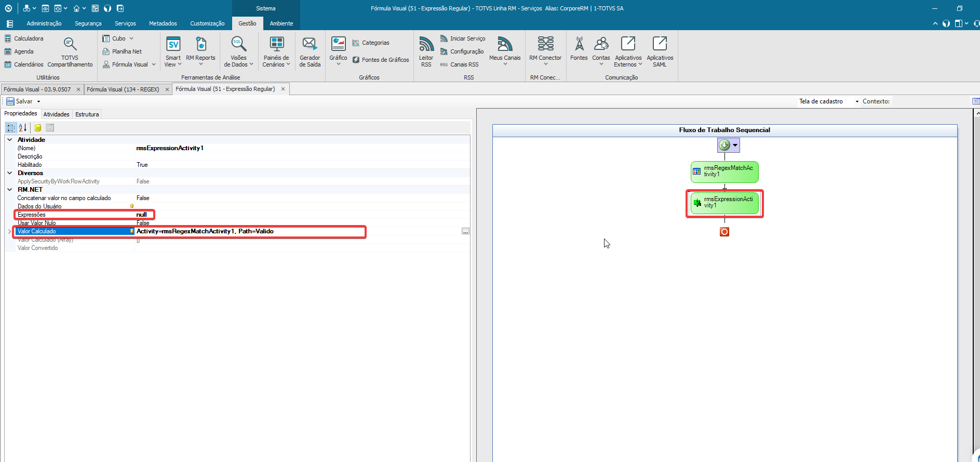
Task: Open Leitor RSS
Action: pos(426,52)
